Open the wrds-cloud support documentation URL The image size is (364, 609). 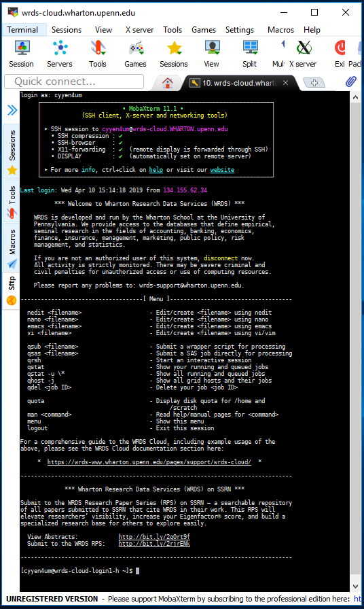click(x=149, y=462)
